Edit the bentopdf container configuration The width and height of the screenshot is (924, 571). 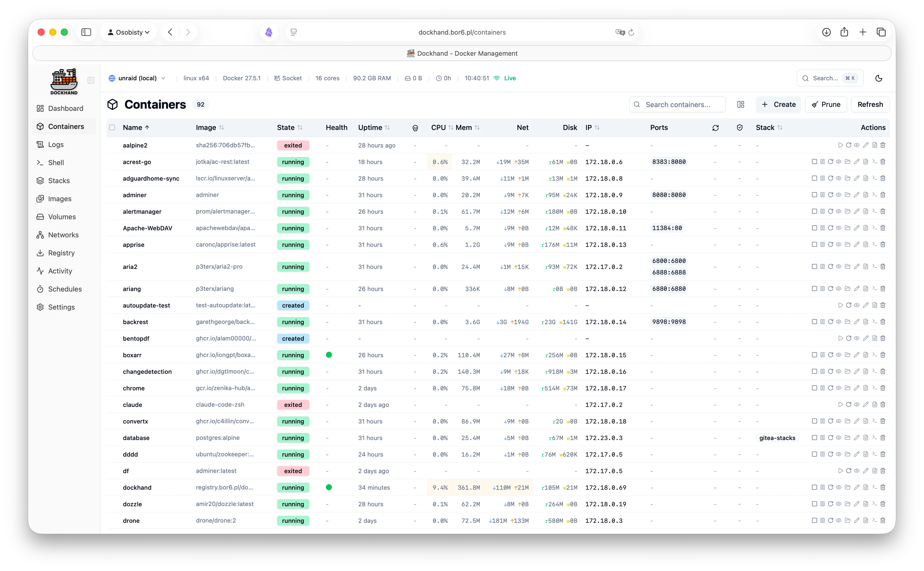865,338
